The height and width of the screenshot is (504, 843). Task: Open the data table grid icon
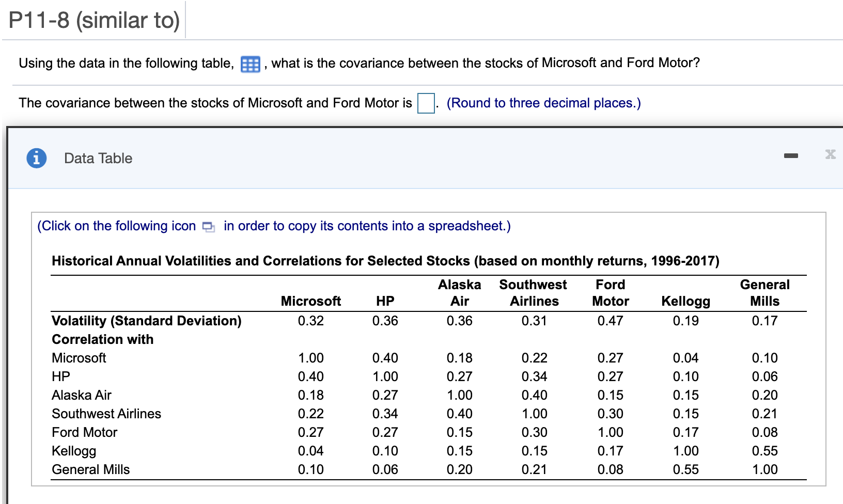tap(251, 65)
